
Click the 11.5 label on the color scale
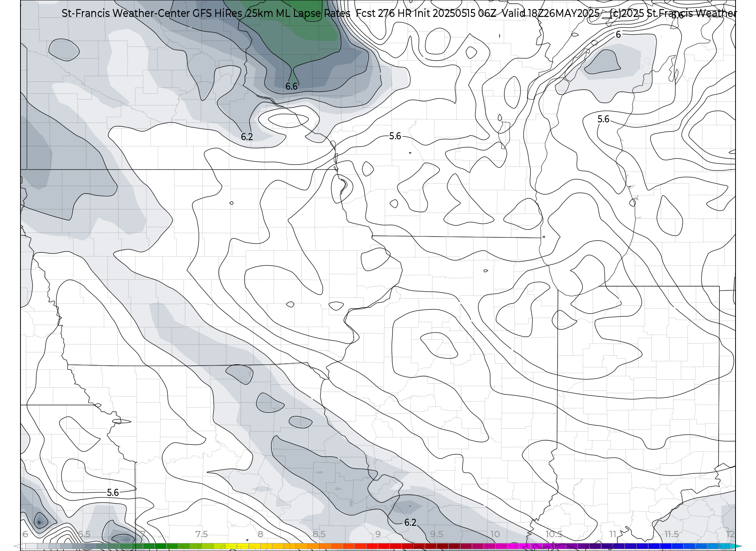tap(671, 534)
